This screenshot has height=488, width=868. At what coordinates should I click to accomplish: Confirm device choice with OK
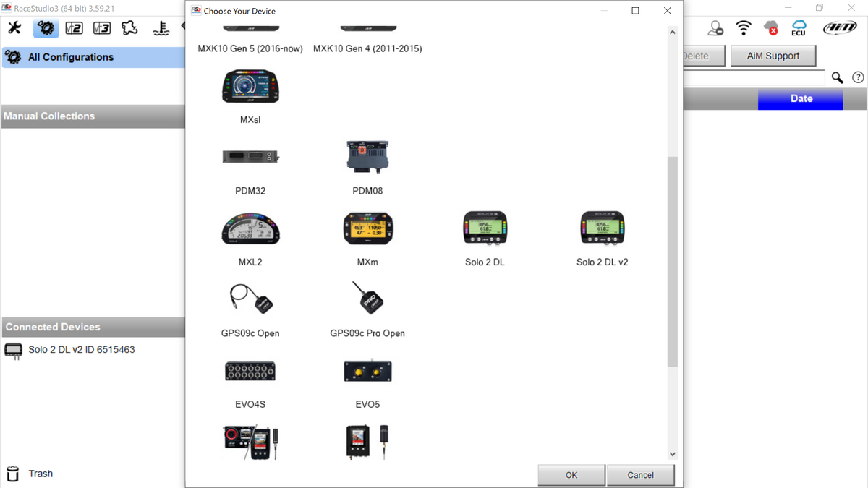[571, 475]
